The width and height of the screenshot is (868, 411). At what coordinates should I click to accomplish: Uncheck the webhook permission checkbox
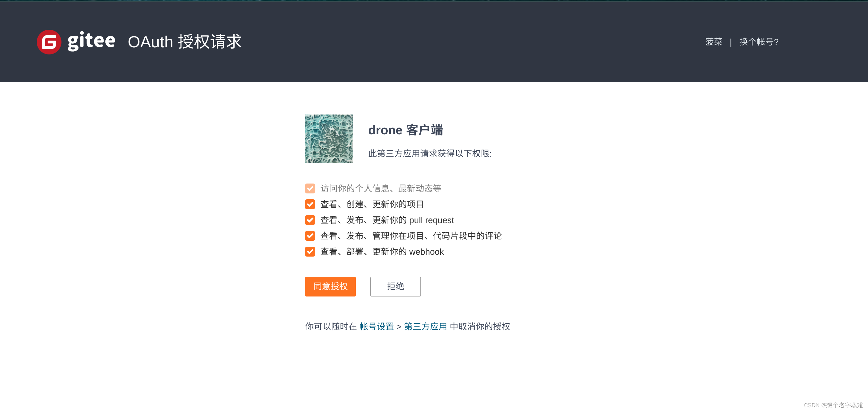tap(310, 252)
